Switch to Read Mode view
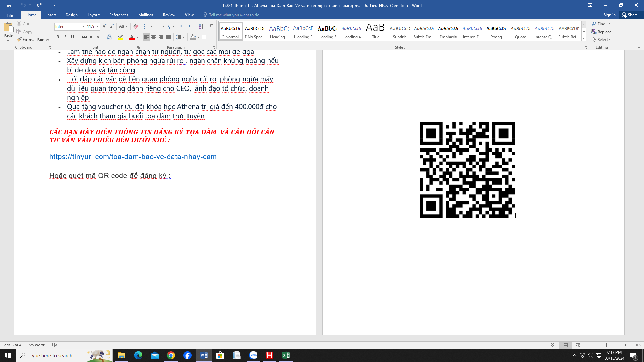The height and width of the screenshot is (362, 644). (x=552, y=345)
